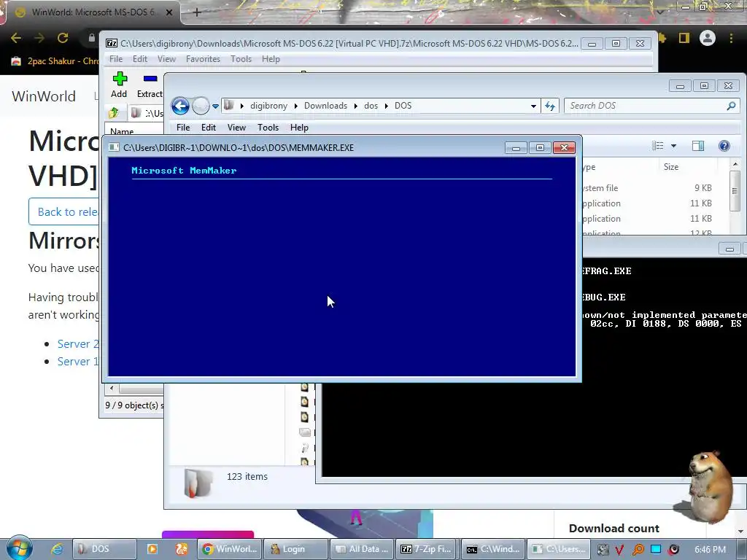Click the Extract button in 7-Zip
The width and height of the screenshot is (747, 560).
click(150, 85)
